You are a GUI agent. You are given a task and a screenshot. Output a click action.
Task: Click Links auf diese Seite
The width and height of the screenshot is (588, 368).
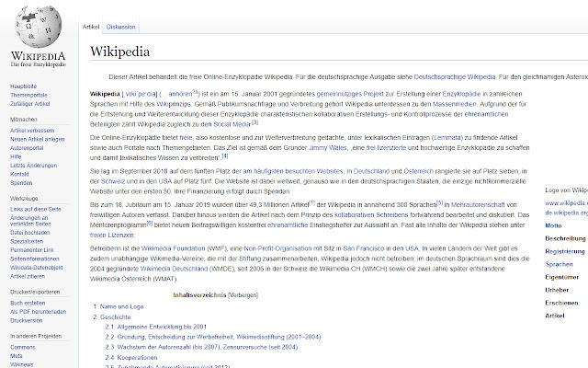[x=36, y=209]
